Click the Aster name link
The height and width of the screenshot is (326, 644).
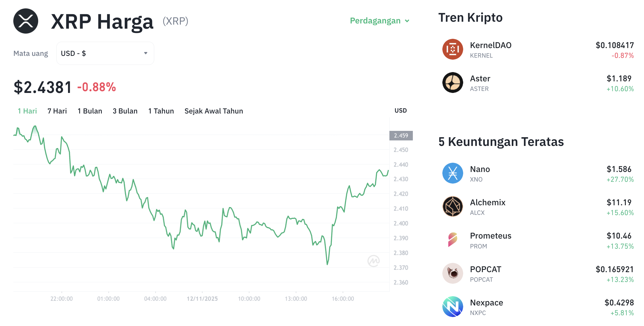pyautogui.click(x=480, y=78)
